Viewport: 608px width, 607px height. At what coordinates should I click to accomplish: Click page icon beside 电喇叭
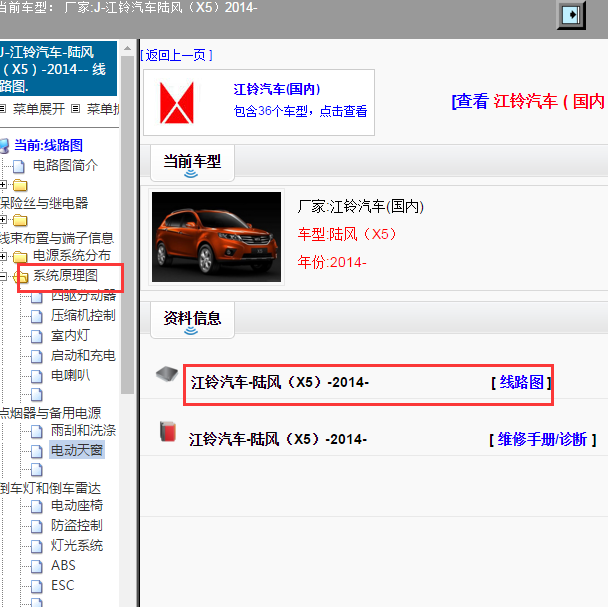click(36, 376)
